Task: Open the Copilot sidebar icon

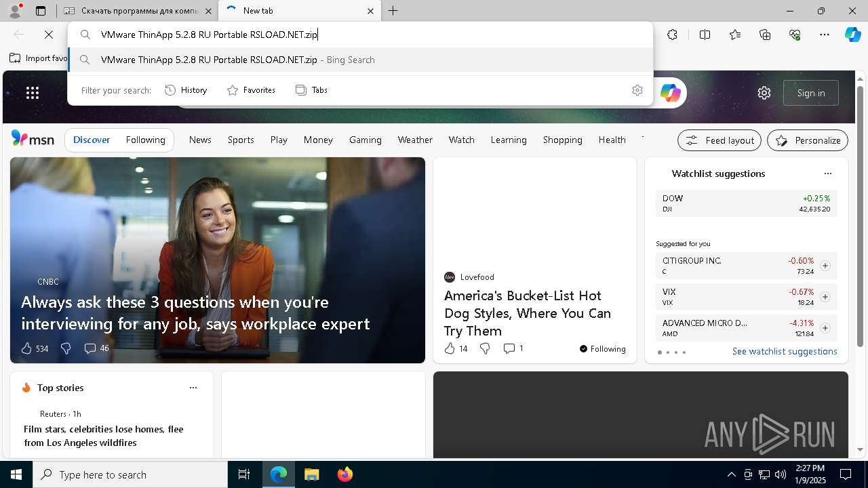Action: click(852, 35)
